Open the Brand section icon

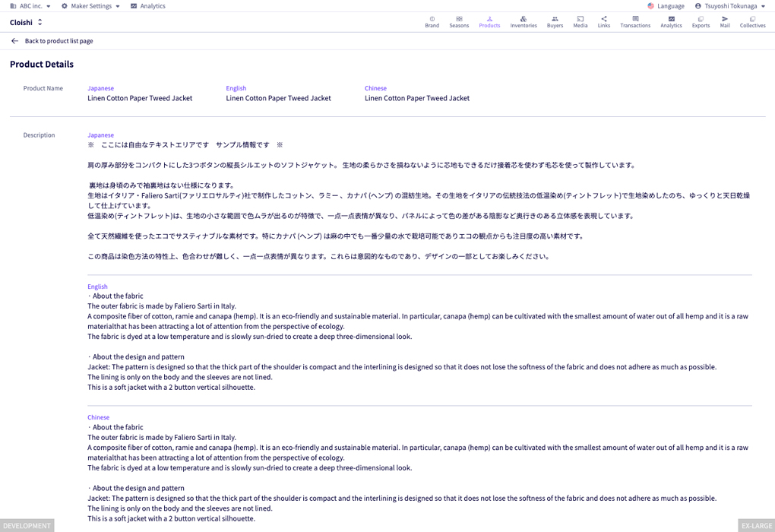point(432,19)
